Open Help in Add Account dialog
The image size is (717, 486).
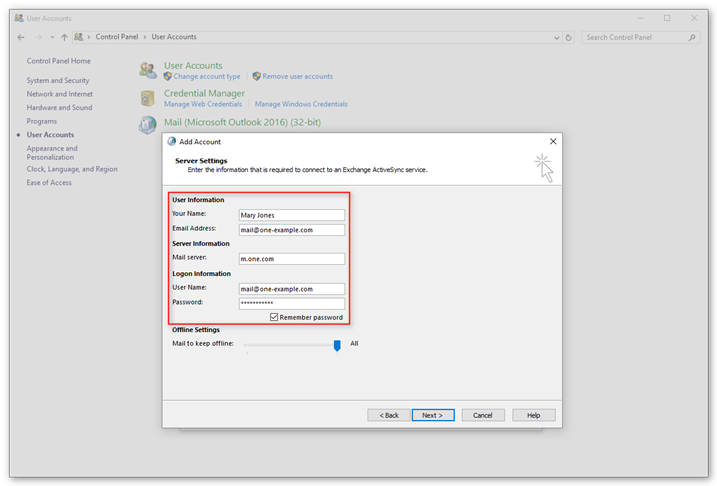click(x=534, y=415)
